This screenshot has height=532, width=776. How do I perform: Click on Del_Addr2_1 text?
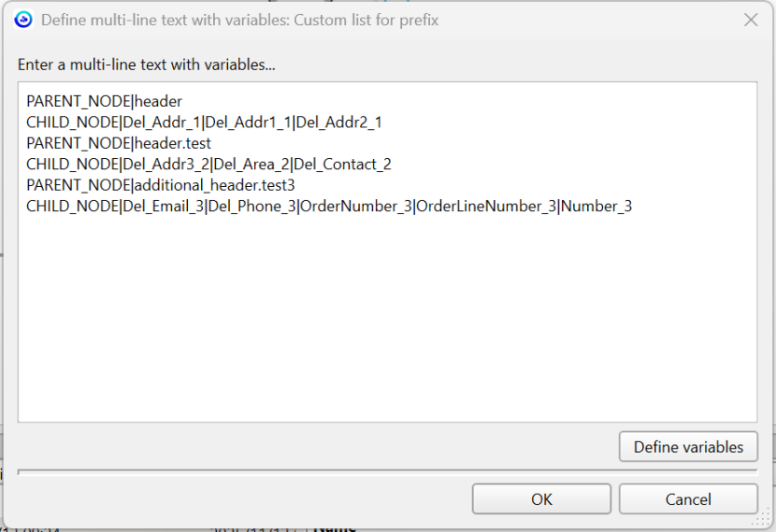[338, 122]
